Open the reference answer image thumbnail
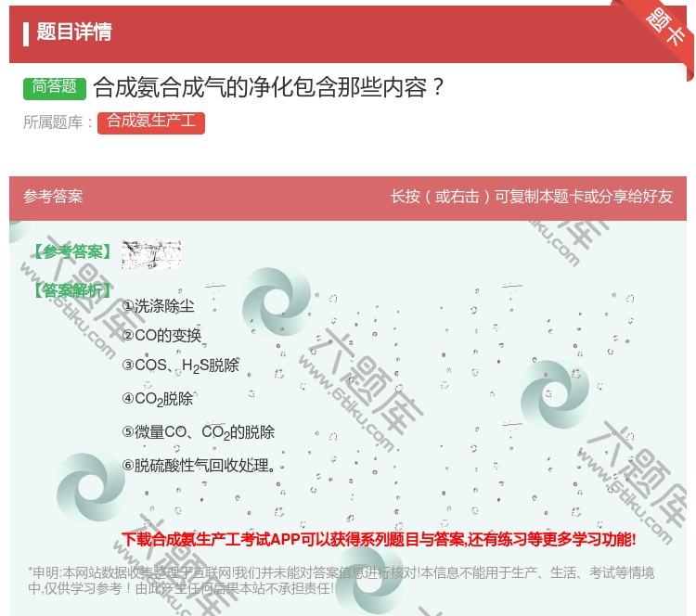 point(151,254)
